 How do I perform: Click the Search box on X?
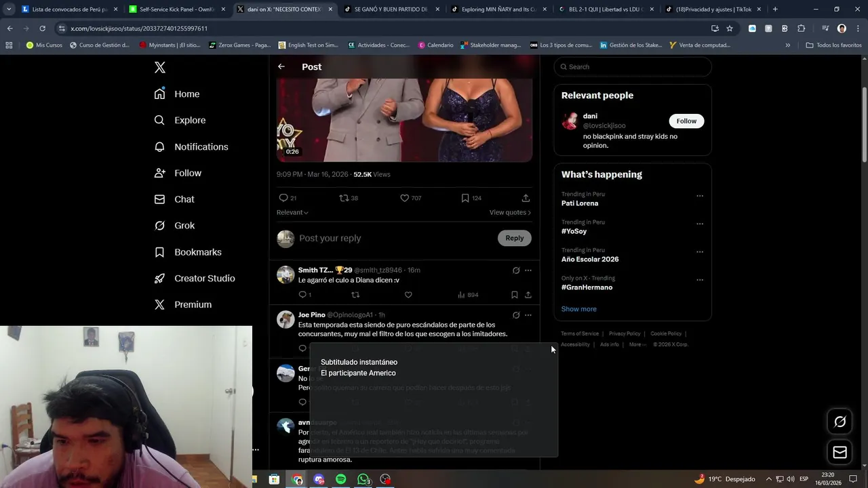[x=633, y=66]
